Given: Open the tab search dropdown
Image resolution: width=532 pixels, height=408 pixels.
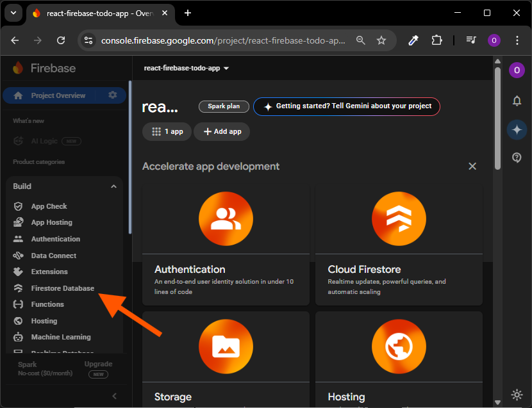Looking at the screenshot, I should click(13, 13).
